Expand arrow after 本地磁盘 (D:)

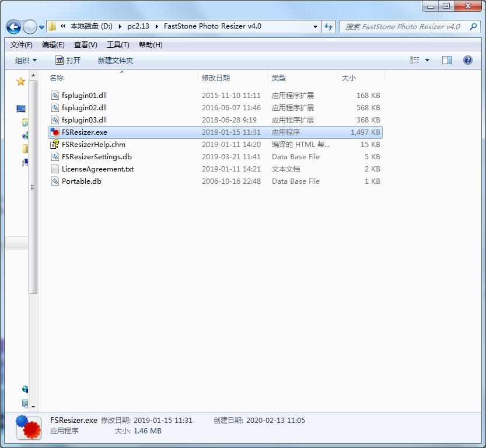click(x=120, y=27)
